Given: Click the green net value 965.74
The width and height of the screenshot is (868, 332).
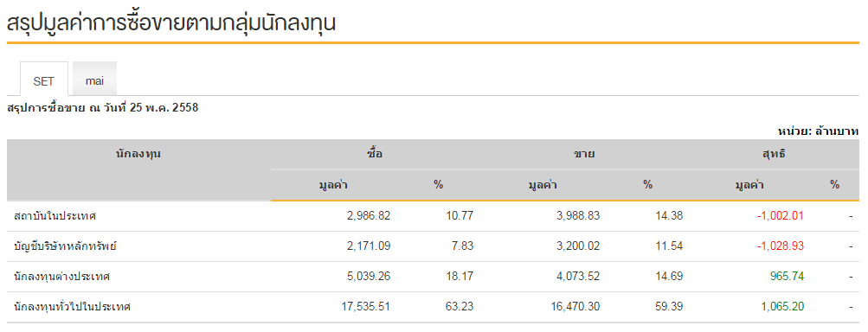Looking at the screenshot, I should [787, 276].
